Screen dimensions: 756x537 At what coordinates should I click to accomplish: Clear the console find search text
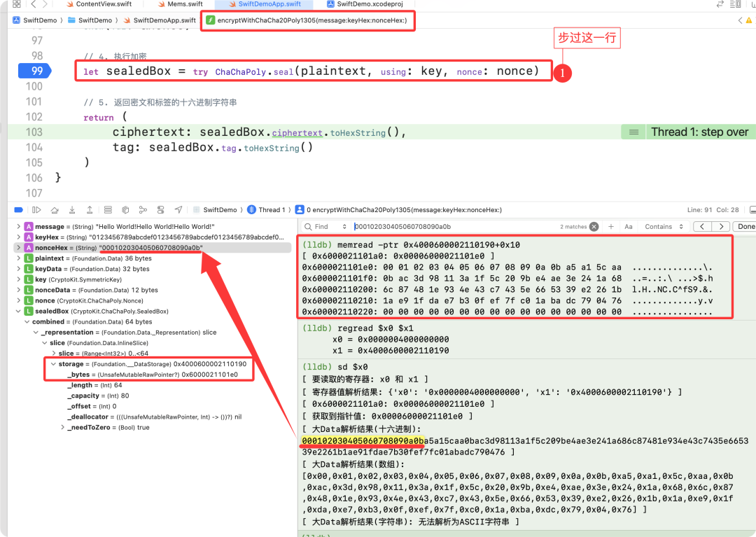594,227
